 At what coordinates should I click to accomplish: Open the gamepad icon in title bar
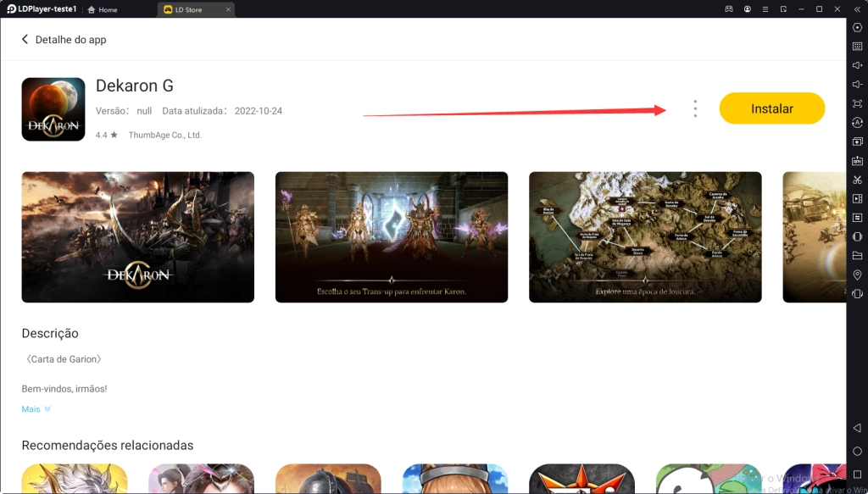pyautogui.click(x=728, y=9)
